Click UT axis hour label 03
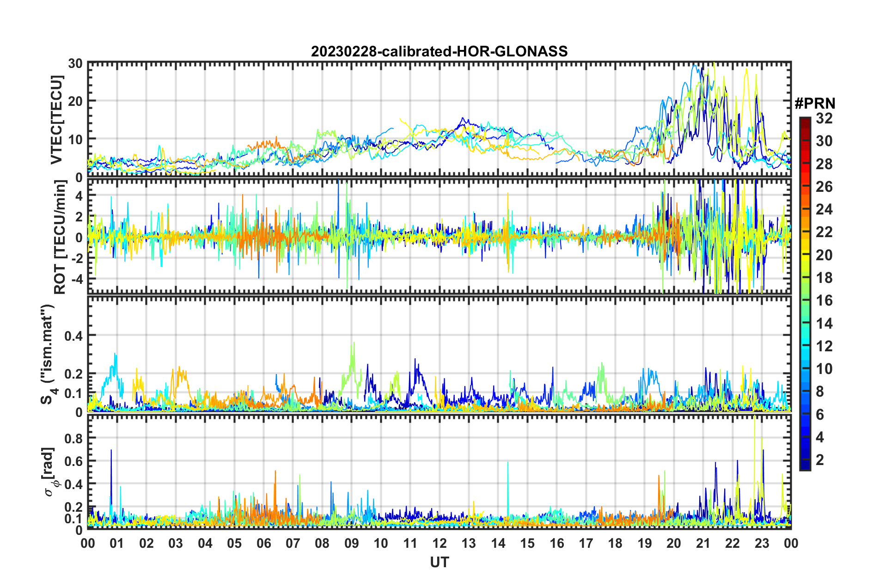 coord(176,543)
